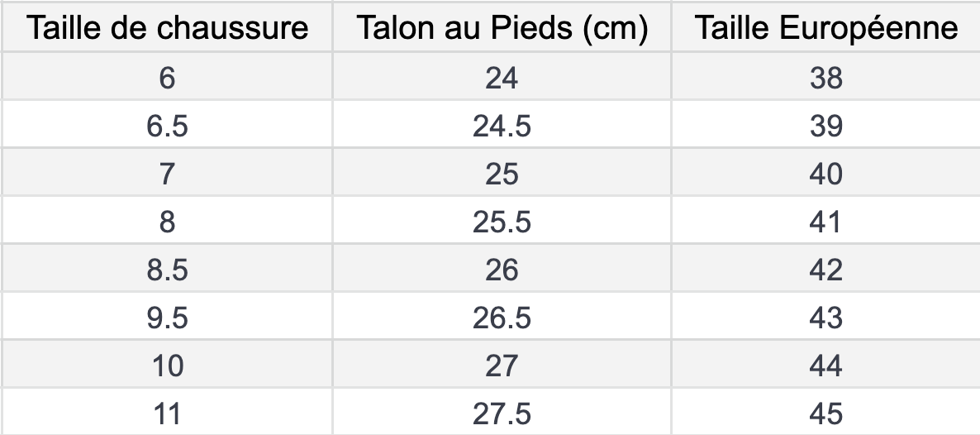Image resolution: width=980 pixels, height=435 pixels.
Task: Click the 24.5 cm heel-to-toe cell
Action: coord(502,125)
